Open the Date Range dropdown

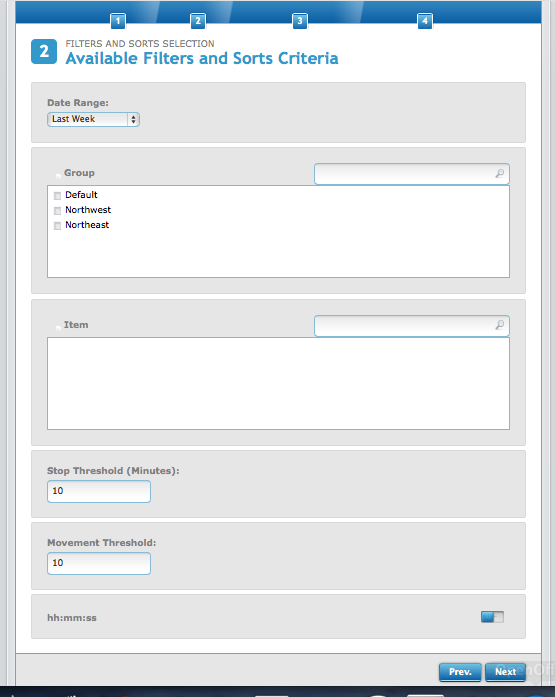[93, 119]
